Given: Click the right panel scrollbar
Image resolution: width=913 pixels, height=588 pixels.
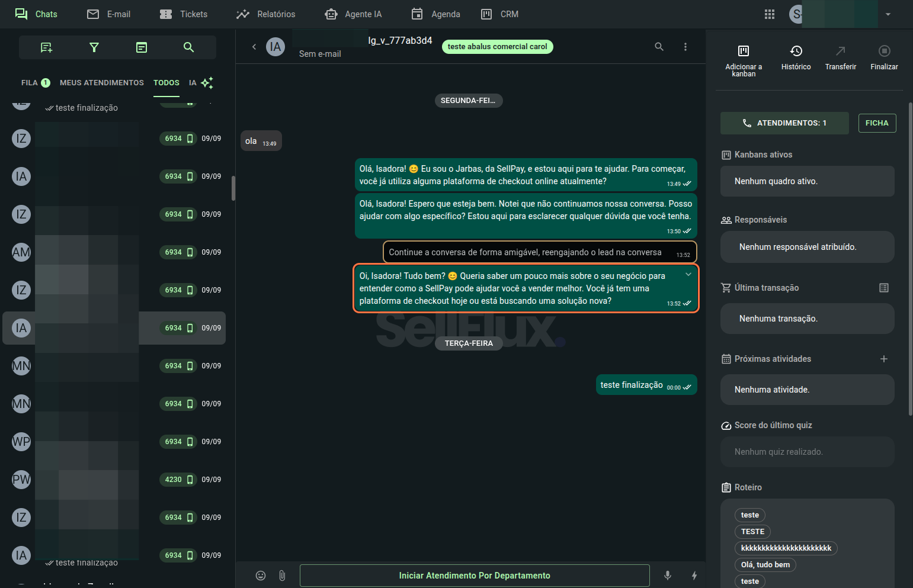Looking at the screenshot, I should coord(911,259).
